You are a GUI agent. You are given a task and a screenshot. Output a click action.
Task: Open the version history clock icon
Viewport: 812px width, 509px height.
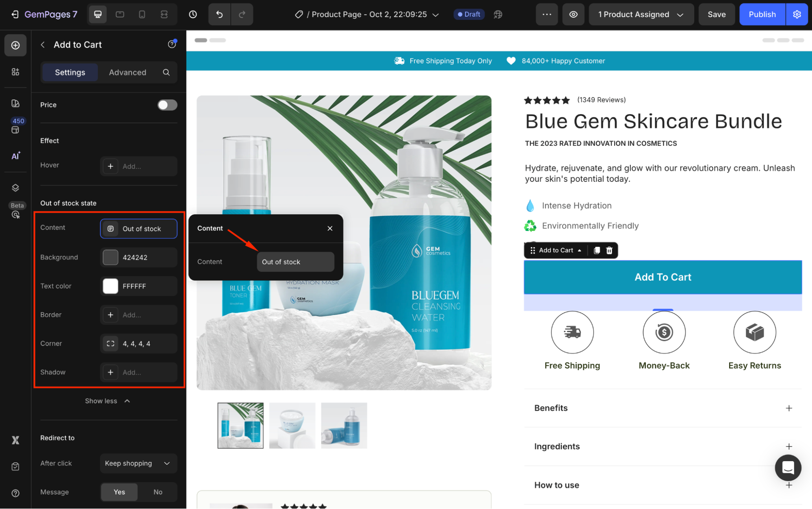tap(193, 15)
